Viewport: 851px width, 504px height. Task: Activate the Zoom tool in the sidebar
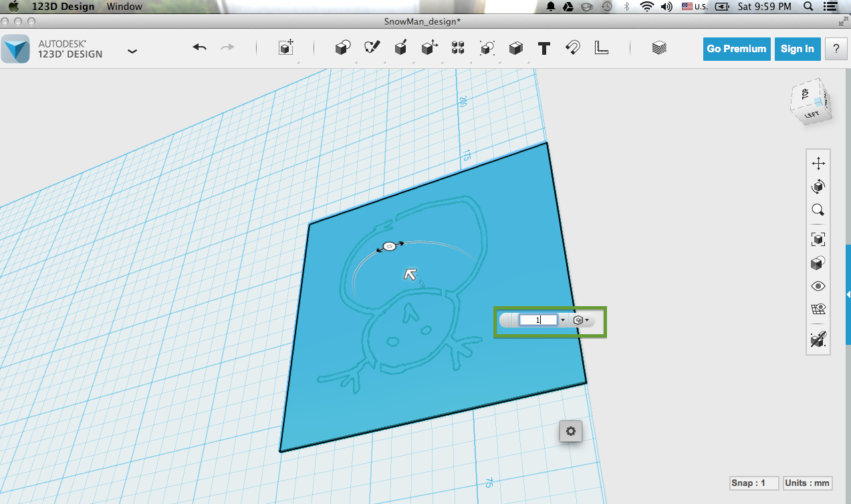point(818,210)
